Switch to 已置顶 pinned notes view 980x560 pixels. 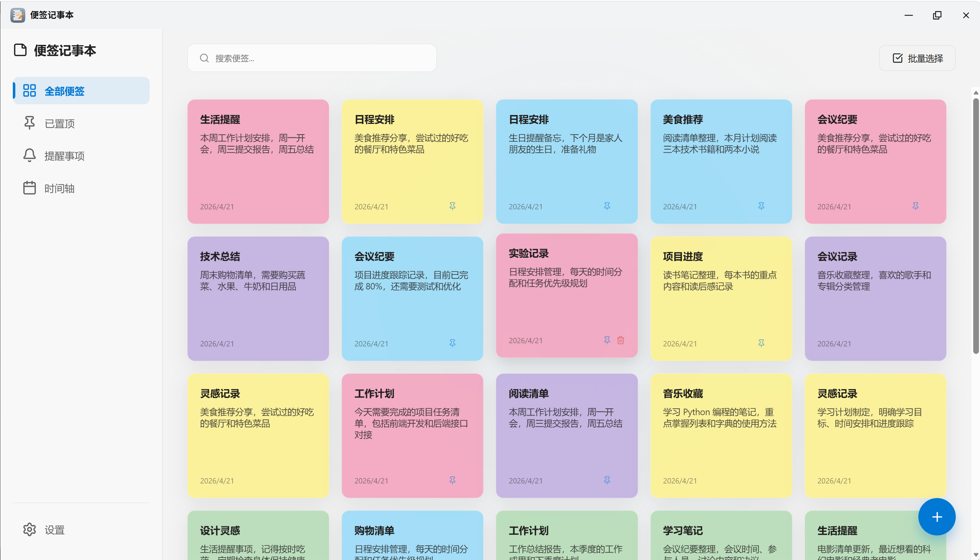click(59, 124)
